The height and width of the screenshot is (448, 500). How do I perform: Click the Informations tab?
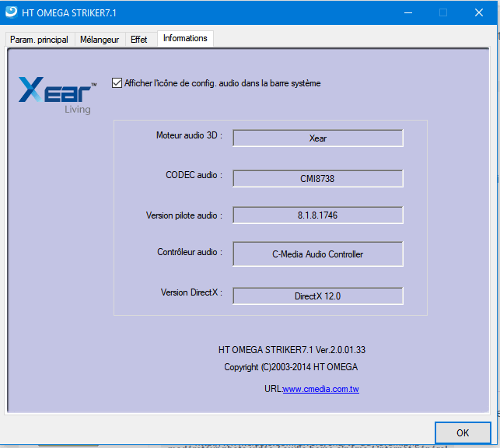coord(185,38)
